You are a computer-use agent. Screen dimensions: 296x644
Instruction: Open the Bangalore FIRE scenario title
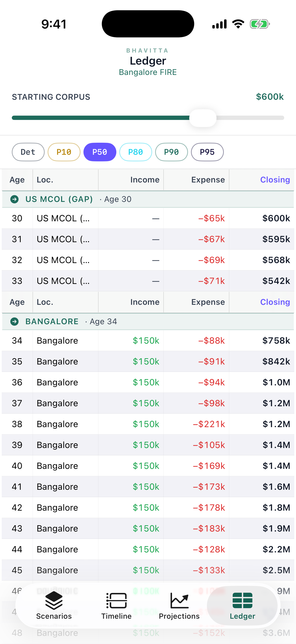(148, 72)
